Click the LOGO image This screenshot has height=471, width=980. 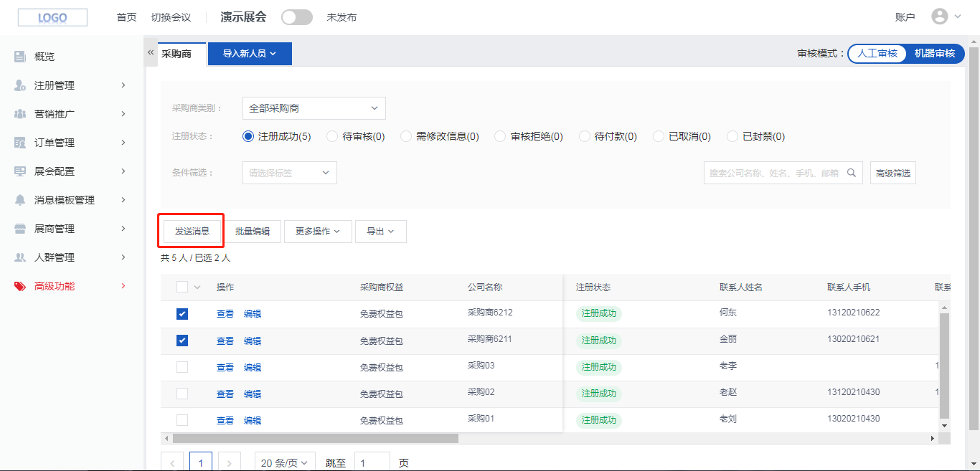[52, 17]
